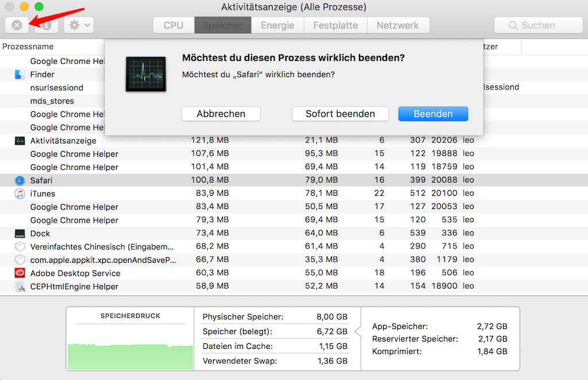The height and width of the screenshot is (380, 588).
Task: Click the Speicher (belegt) row
Action: (275, 331)
